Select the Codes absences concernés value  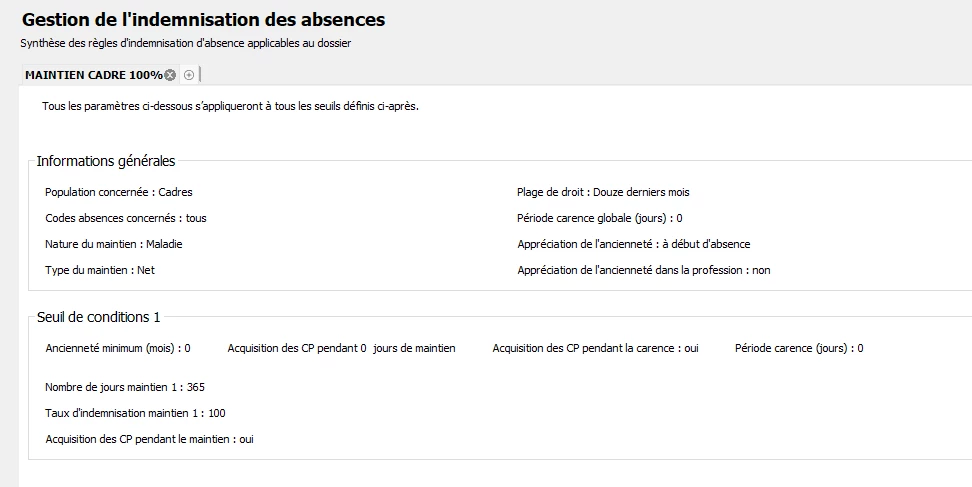196,218
